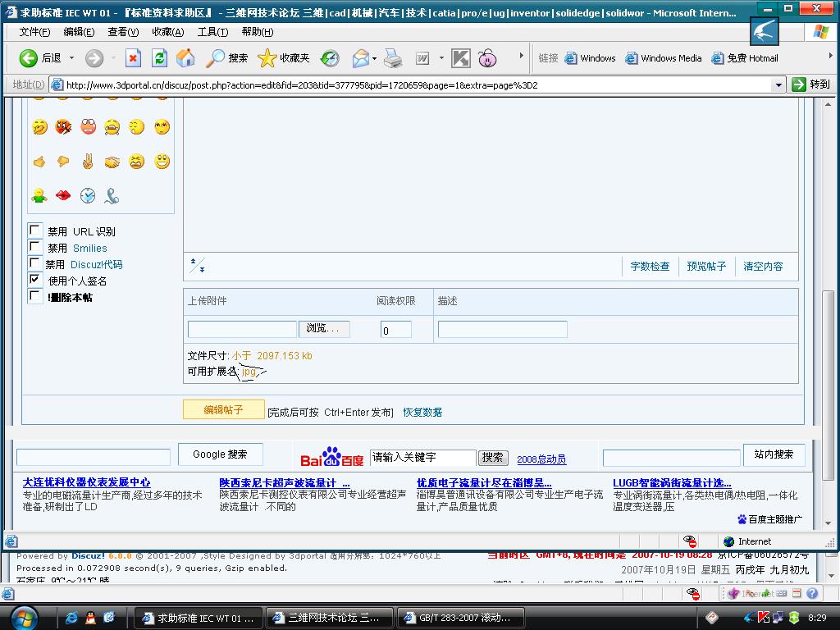
Task: Click the Windows Start orb
Action: (24, 618)
